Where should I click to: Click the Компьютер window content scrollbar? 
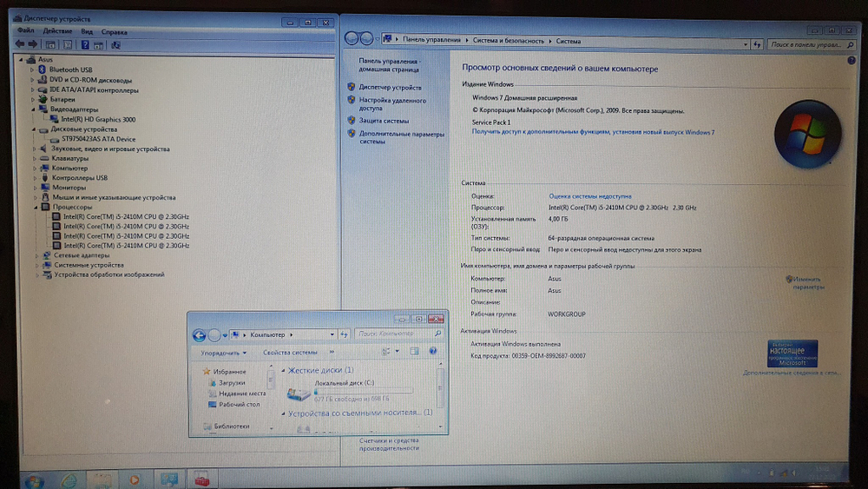[x=440, y=387]
